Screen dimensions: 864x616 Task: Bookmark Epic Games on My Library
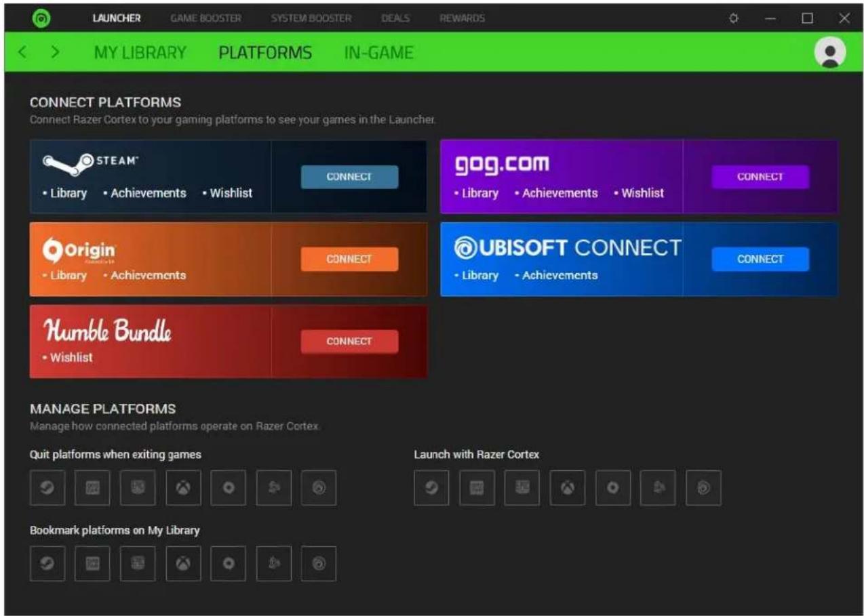(x=138, y=564)
